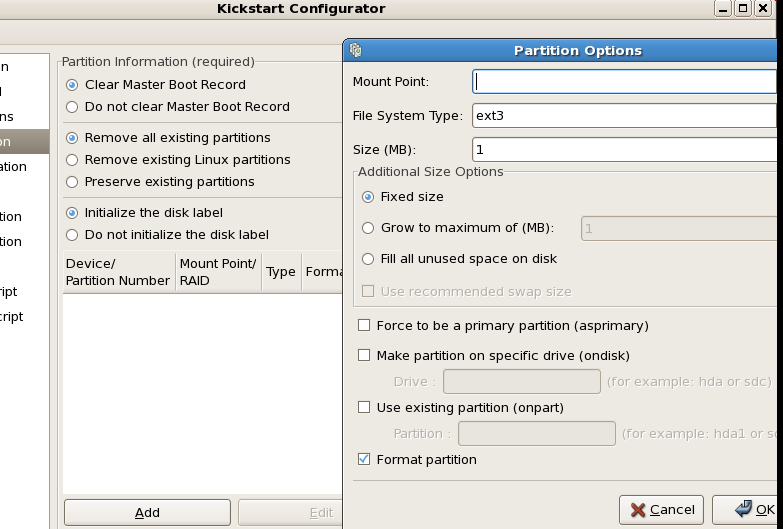This screenshot has height=529, width=783.
Task: Minimize the Kickstart Configurator window
Action: [x=723, y=9]
